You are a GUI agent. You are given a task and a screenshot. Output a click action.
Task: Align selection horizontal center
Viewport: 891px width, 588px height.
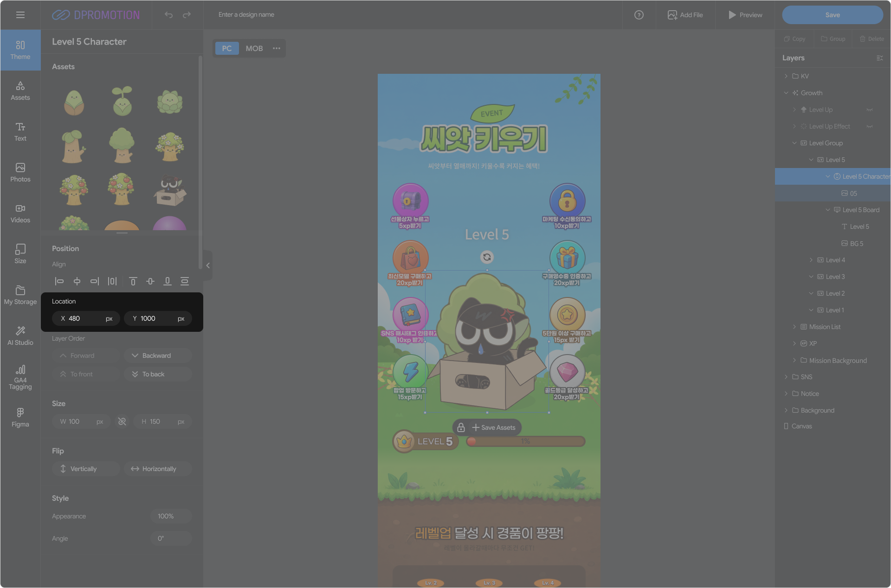click(77, 281)
